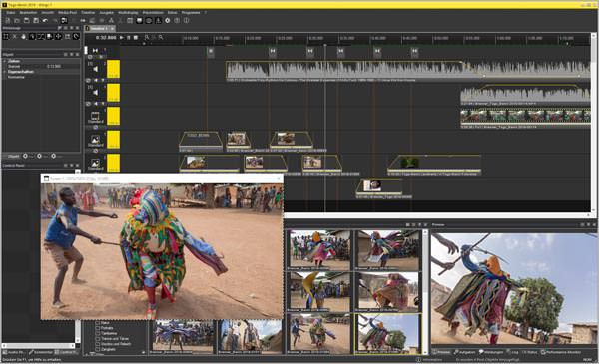599x364 pixels.
Task: Click the first timeline marker flag
Action: click(210, 51)
